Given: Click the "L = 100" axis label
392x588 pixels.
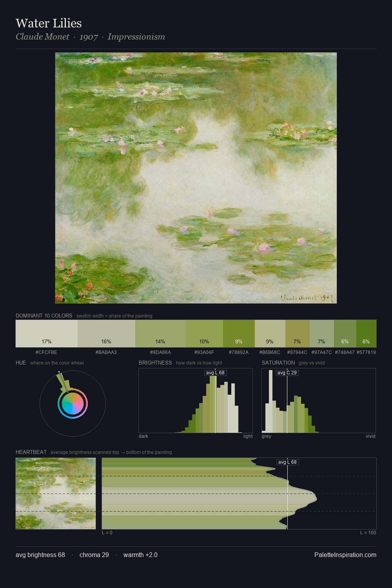Looking at the screenshot, I should 368,533.
